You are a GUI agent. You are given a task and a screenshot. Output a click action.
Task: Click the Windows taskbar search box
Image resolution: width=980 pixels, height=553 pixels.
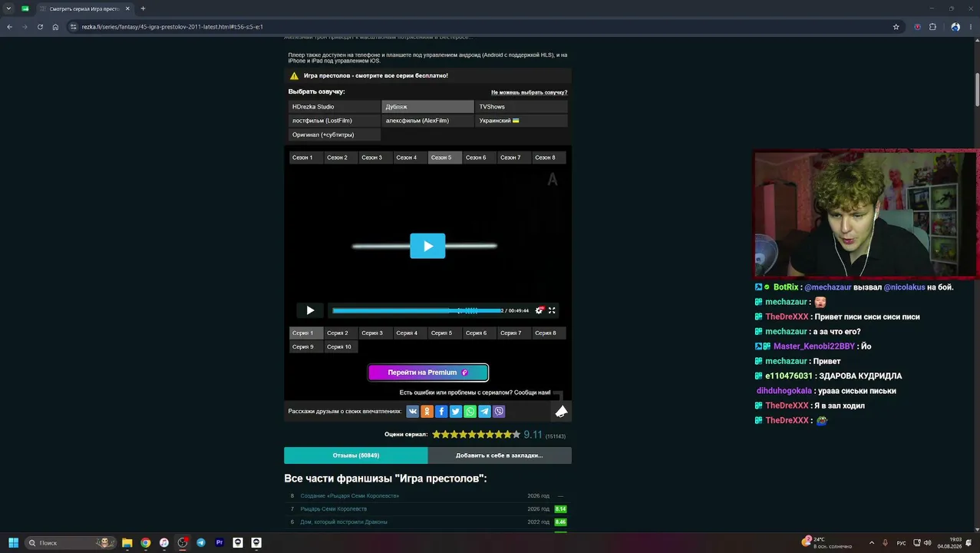click(x=71, y=542)
